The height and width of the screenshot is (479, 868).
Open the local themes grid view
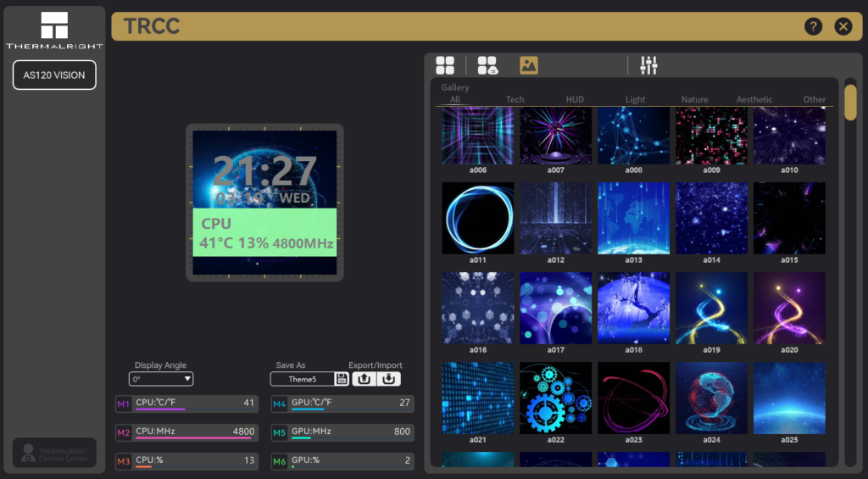(x=445, y=65)
